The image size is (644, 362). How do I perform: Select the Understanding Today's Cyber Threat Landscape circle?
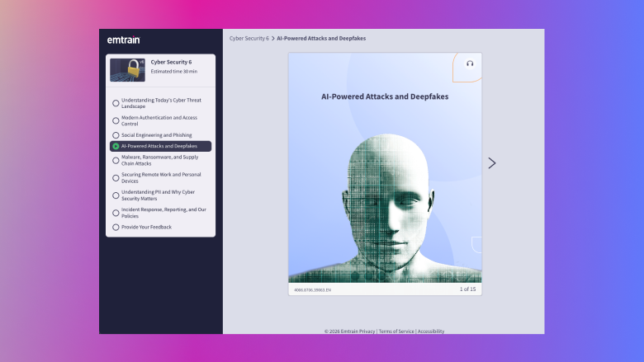click(x=116, y=103)
